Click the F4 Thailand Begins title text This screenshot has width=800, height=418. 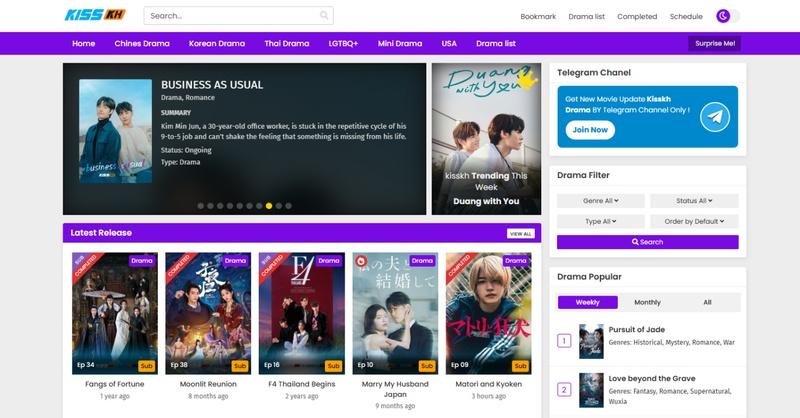pos(302,384)
